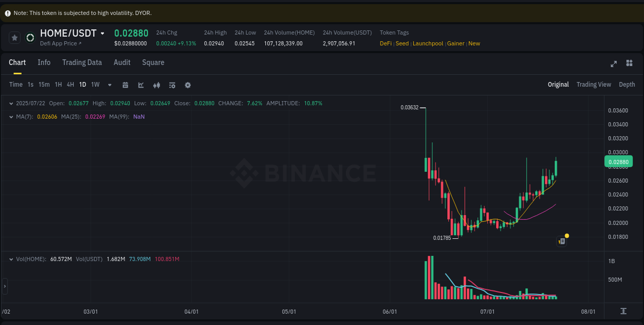Open the chart settings gear
Image resolution: width=644 pixels, height=325 pixels.
pos(188,85)
